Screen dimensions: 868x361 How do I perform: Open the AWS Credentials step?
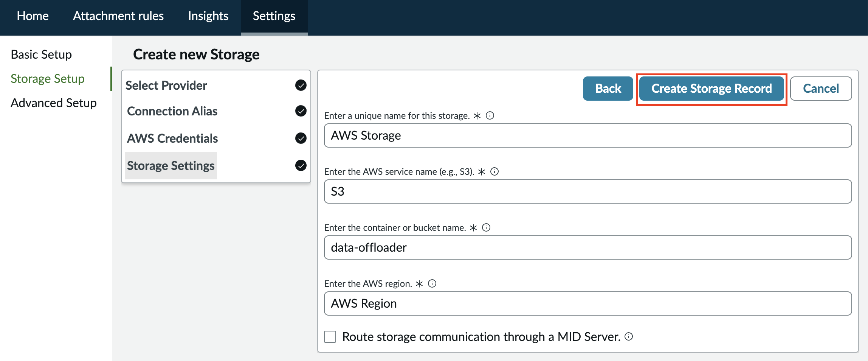(x=172, y=138)
